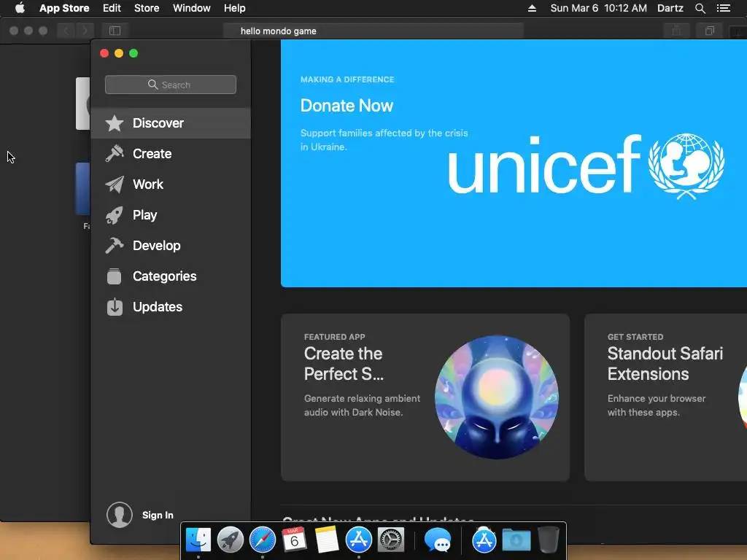Open the App Store menu

click(64, 8)
